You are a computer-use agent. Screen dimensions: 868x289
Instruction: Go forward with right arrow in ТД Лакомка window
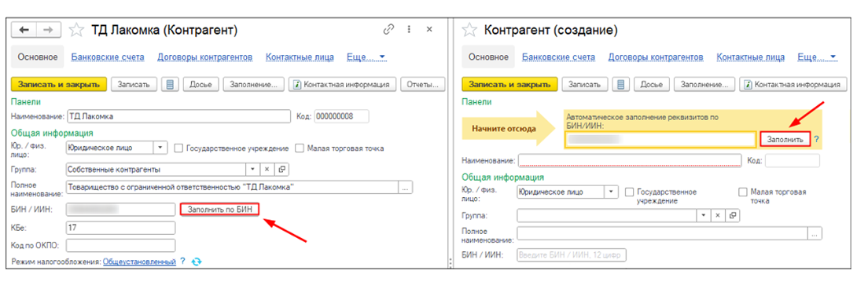click(x=49, y=30)
